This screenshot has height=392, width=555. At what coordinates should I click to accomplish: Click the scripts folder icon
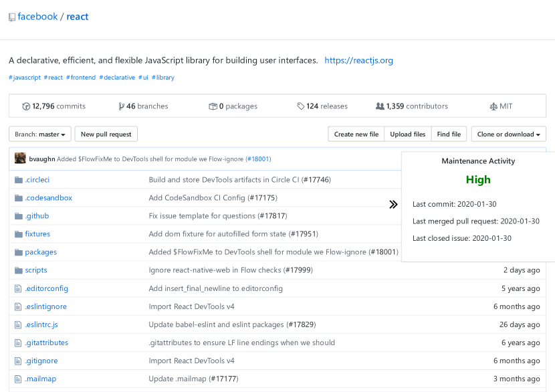click(19, 270)
